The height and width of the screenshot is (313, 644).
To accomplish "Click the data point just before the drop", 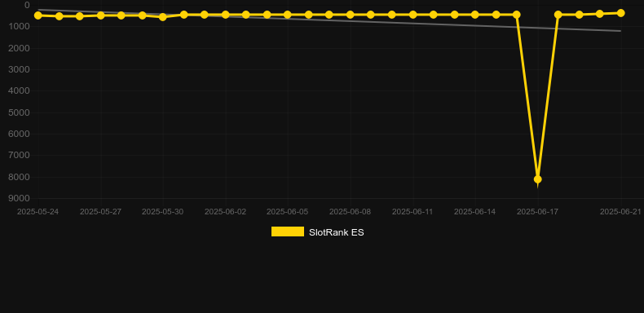I will coord(517,15).
